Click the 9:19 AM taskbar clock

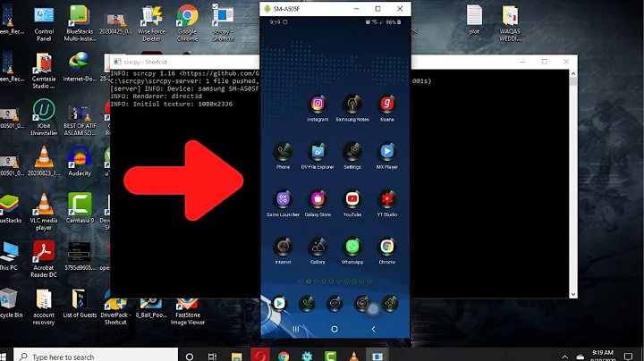tap(603, 356)
